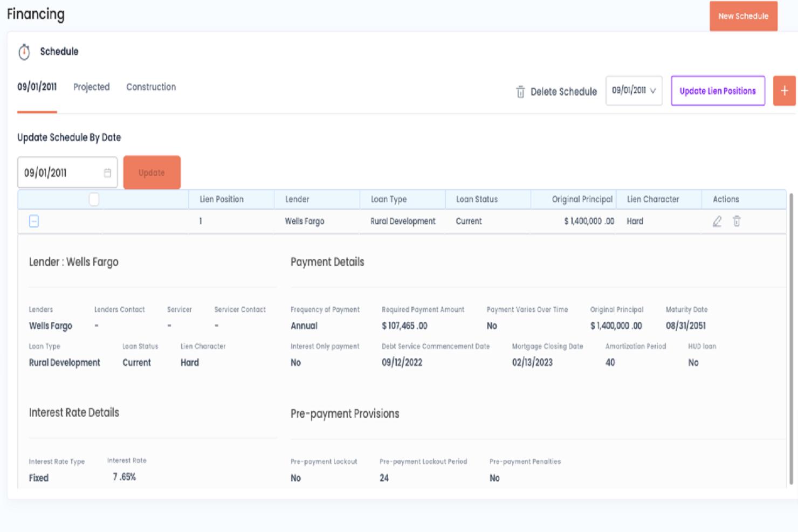Select the 09/01/2011 schedule tab
Screen dimensions: 798x532
pos(37,87)
